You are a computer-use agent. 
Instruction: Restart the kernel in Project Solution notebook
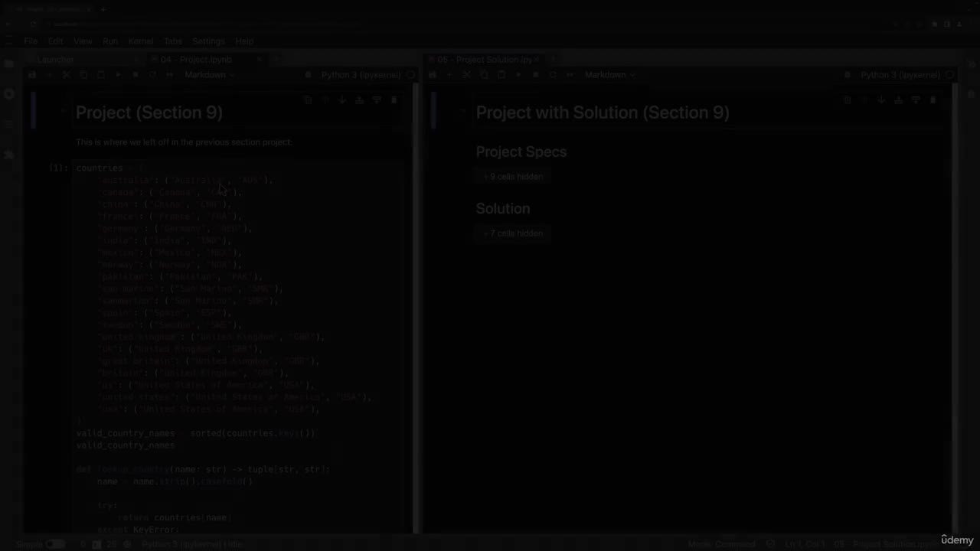tap(553, 75)
